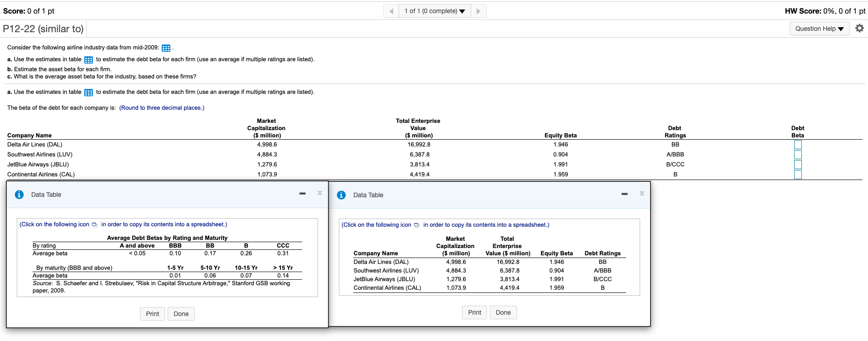This screenshot has height=341, width=868.
Task: Minimize the right Data Table dialog
Action: point(625,194)
